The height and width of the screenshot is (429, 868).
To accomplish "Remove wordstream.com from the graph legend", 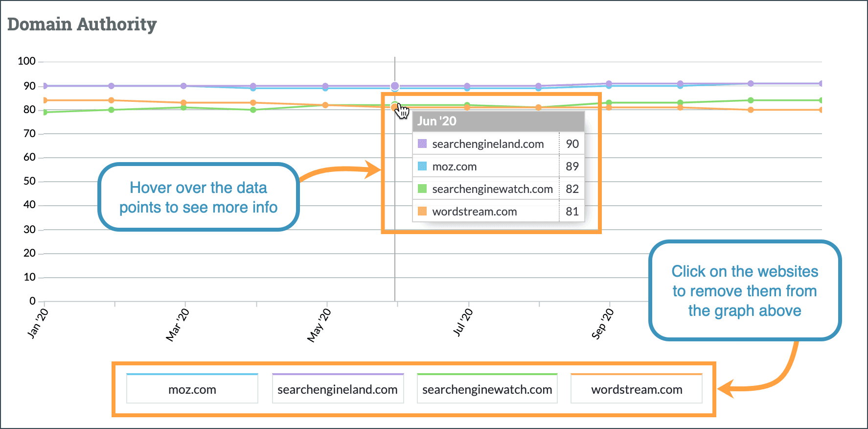I will (x=636, y=389).
